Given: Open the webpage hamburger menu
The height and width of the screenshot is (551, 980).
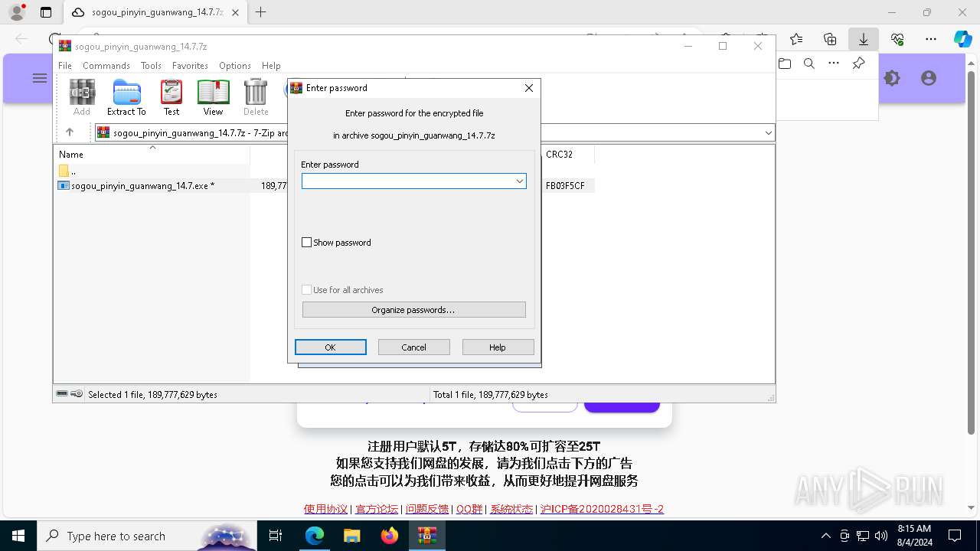Looking at the screenshot, I should click(39, 78).
